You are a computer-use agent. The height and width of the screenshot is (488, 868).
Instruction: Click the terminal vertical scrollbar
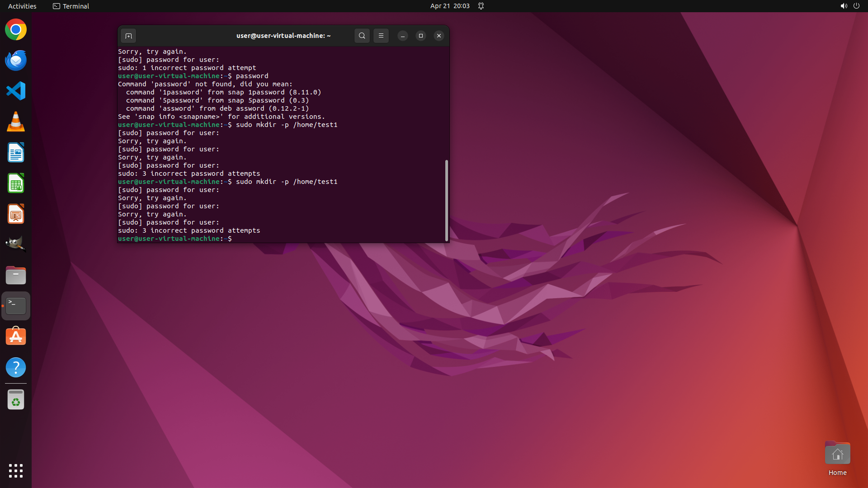[447, 200]
